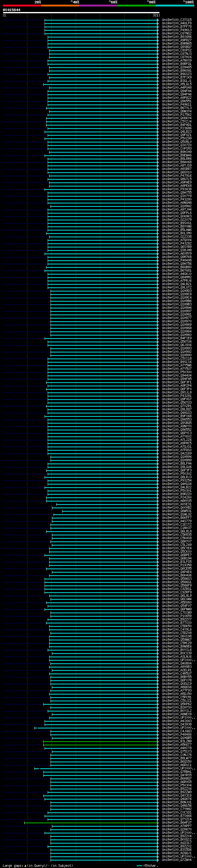Screen dimensions: 197x868
Task: Click the green ~80% identity legend segment
Action: (x=137, y=6)
